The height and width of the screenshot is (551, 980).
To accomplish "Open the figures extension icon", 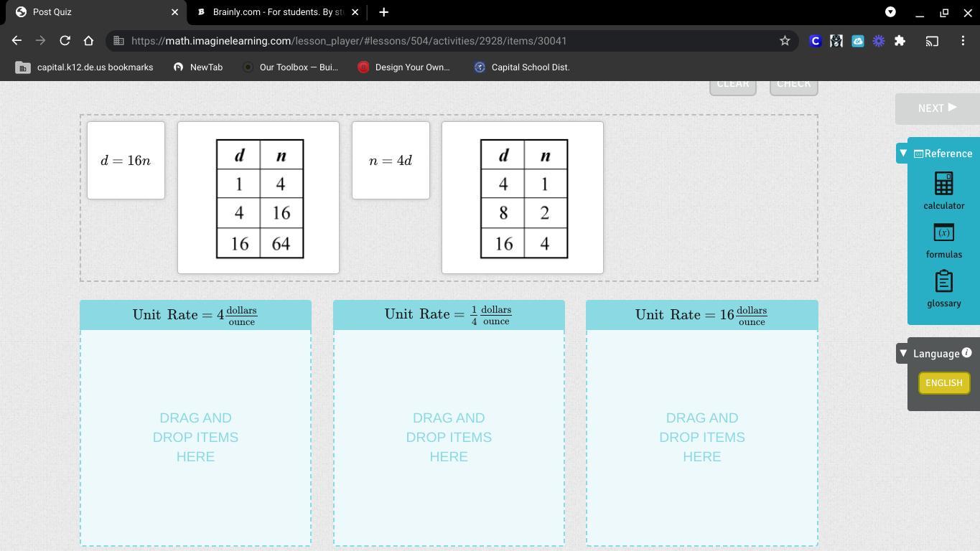I will pyautogui.click(x=836, y=41).
